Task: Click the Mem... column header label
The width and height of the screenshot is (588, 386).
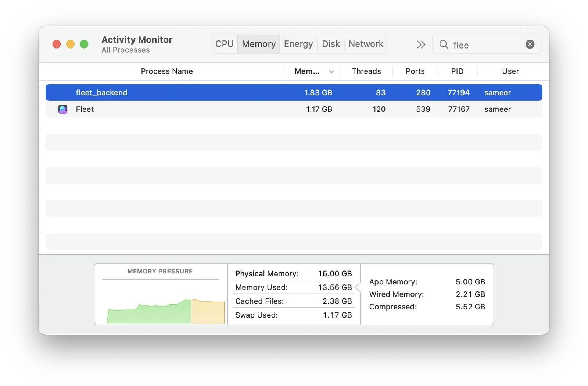Action: tap(307, 71)
